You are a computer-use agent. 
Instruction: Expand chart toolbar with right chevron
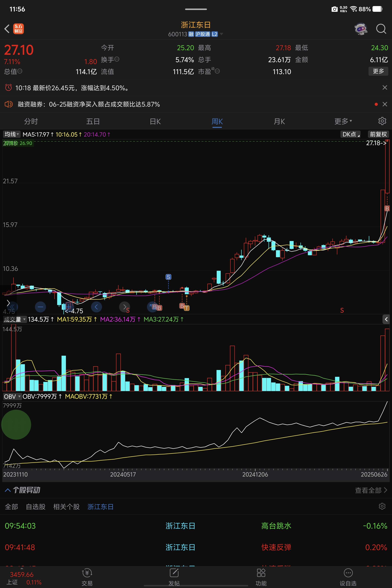pos(8,303)
